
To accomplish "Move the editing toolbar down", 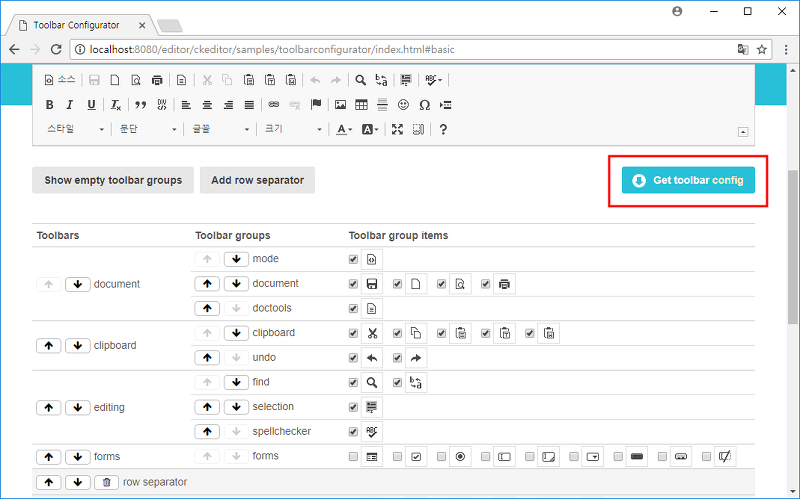I will point(78,408).
